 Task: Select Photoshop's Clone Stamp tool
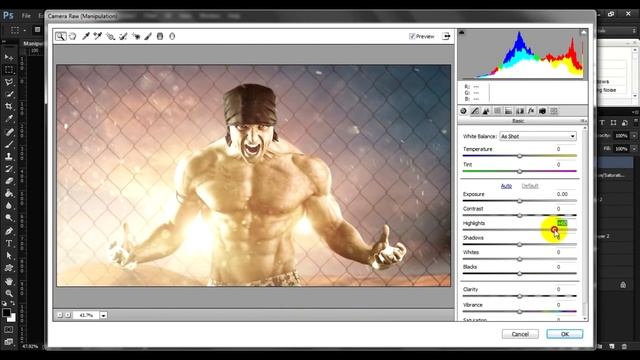click(x=9, y=156)
